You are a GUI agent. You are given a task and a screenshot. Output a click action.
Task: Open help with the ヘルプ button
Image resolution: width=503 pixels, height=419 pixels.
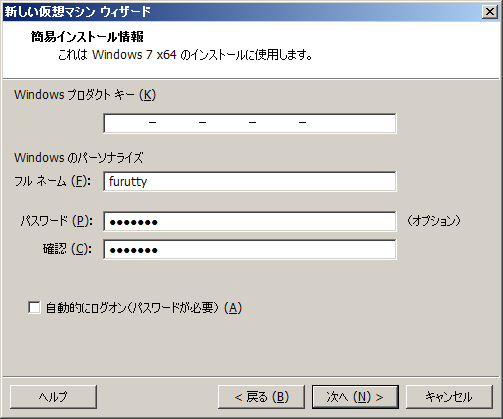(53, 397)
